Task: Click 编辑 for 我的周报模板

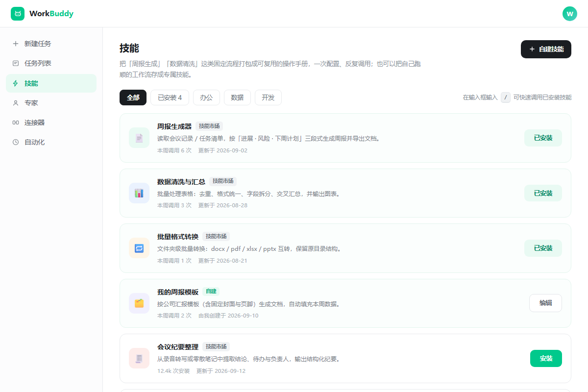Action: click(545, 303)
